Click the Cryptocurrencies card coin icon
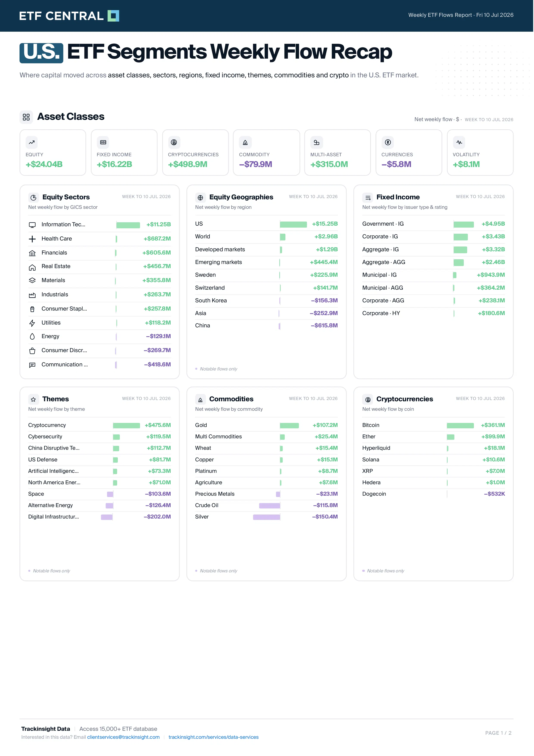 tap(174, 142)
